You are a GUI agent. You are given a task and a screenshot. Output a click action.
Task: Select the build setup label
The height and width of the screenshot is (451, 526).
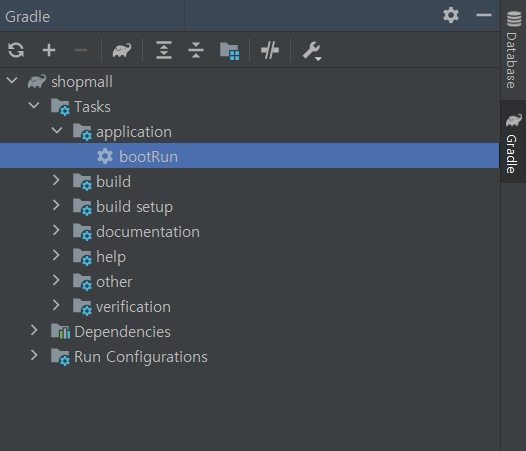pyautogui.click(x=134, y=207)
